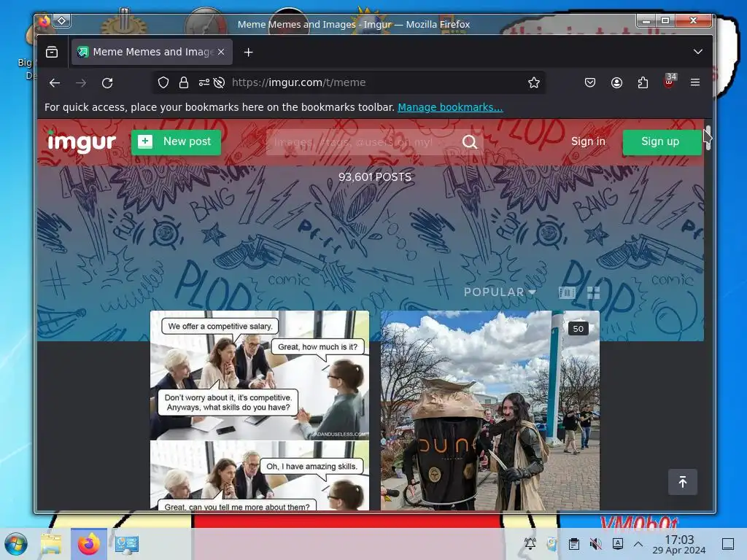747x560 pixels.
Task: Open the Firefox account icon
Action: point(616,83)
